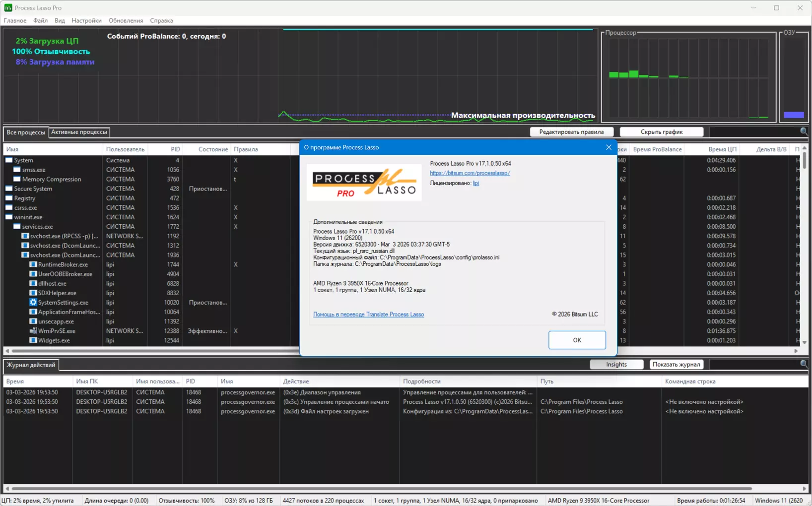The image size is (812, 506).
Task: Click the RuntimeBroker.exe process icon
Action: 33,264
